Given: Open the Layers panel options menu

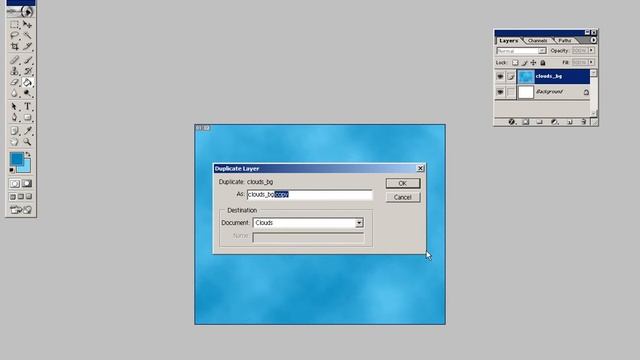Looking at the screenshot, I should coord(593,40).
